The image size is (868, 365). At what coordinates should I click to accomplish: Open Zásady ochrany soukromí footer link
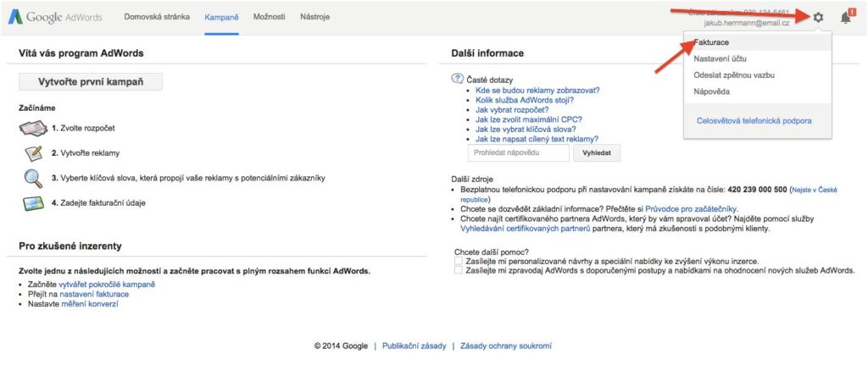pyautogui.click(x=506, y=346)
